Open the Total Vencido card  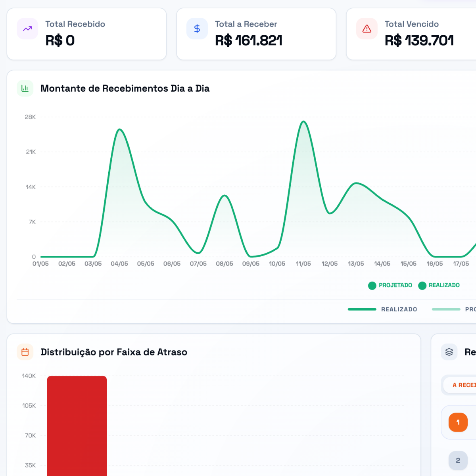pos(411,34)
